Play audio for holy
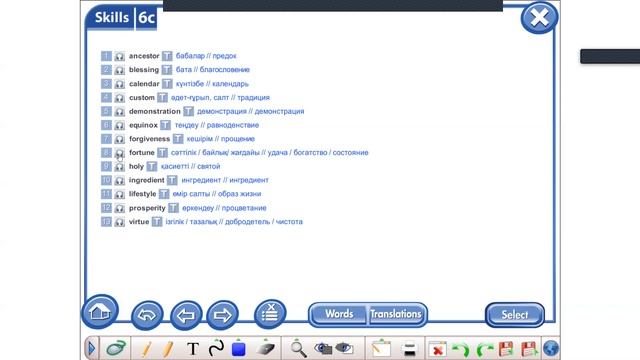The width and height of the screenshot is (640, 360). coord(119,167)
